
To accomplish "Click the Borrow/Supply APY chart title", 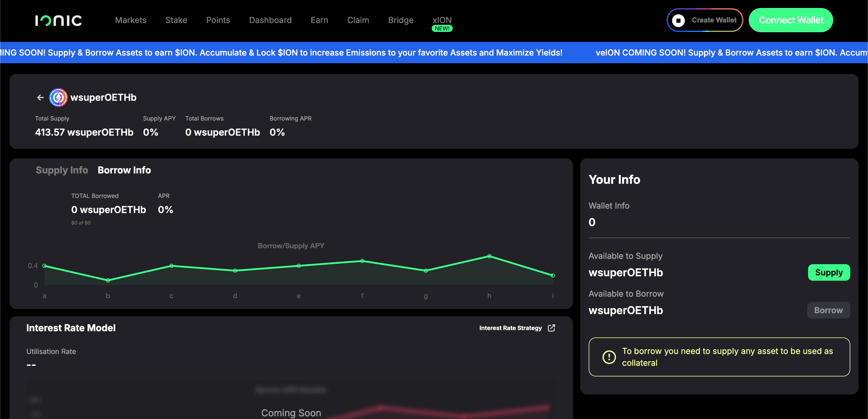I will [291, 246].
